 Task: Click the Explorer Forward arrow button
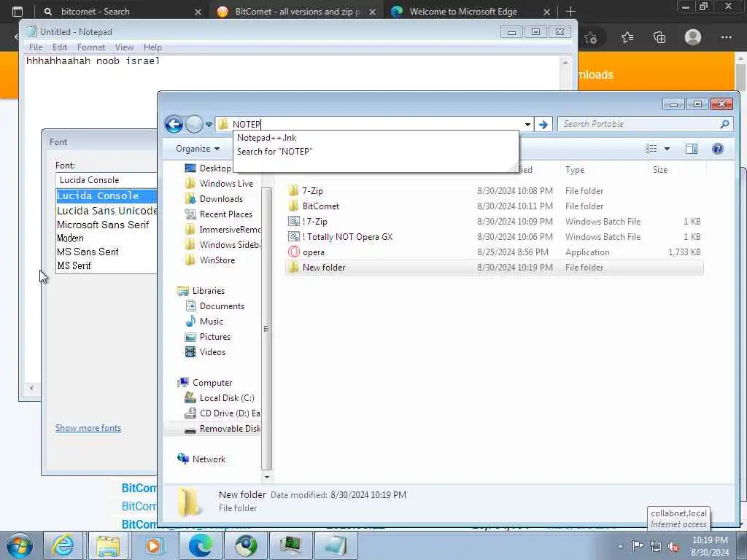pyautogui.click(x=194, y=125)
